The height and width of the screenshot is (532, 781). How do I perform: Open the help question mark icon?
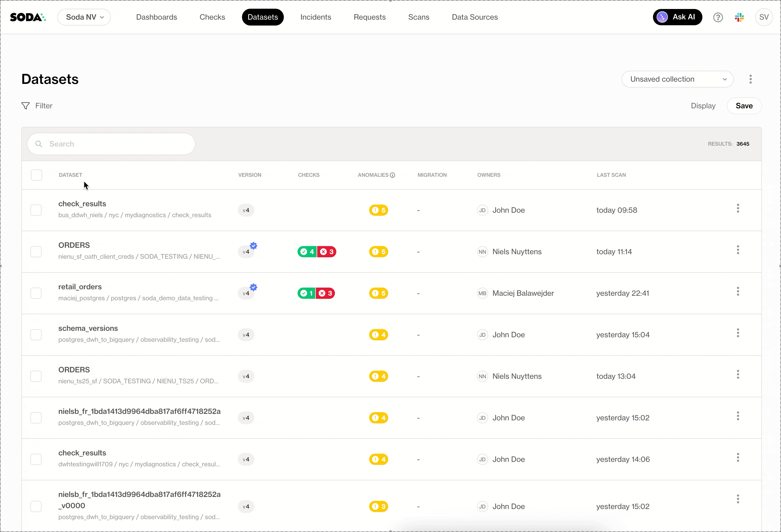718,17
